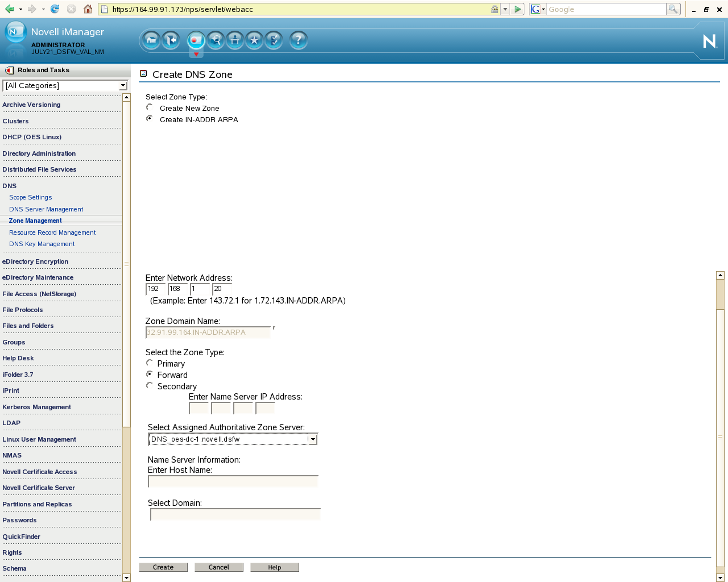Open the Authoritative Zone Server dropdown
728x582 pixels.
click(313, 439)
